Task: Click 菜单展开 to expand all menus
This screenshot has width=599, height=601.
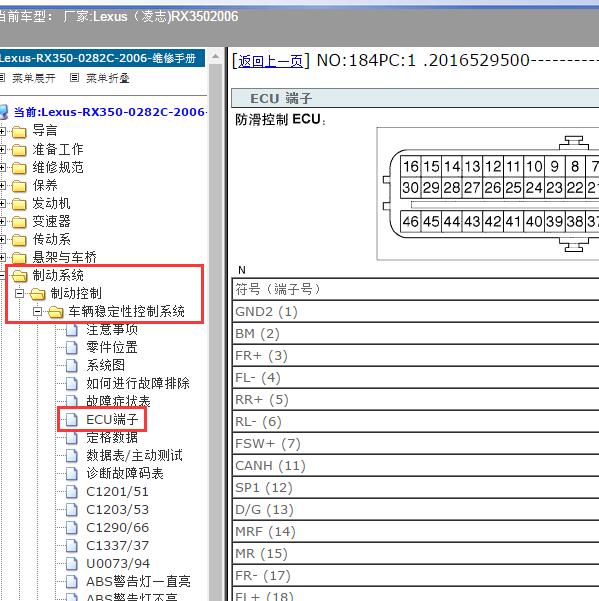Action: [34, 79]
